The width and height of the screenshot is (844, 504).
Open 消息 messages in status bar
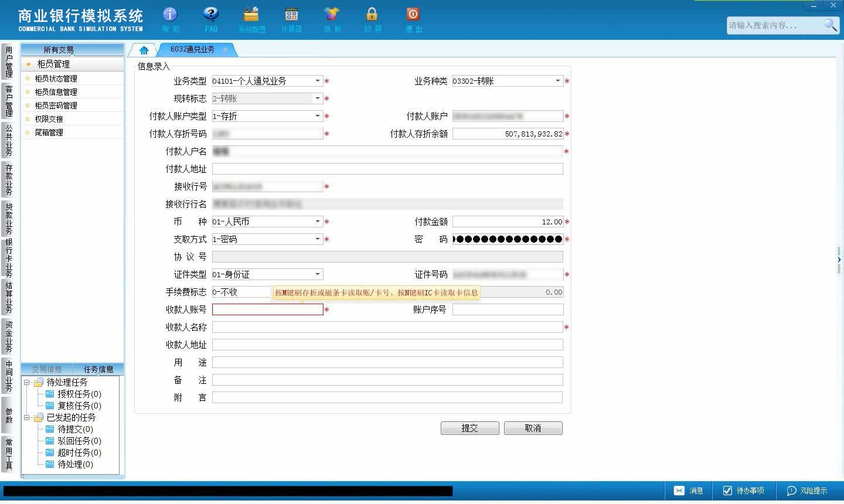[689, 491]
